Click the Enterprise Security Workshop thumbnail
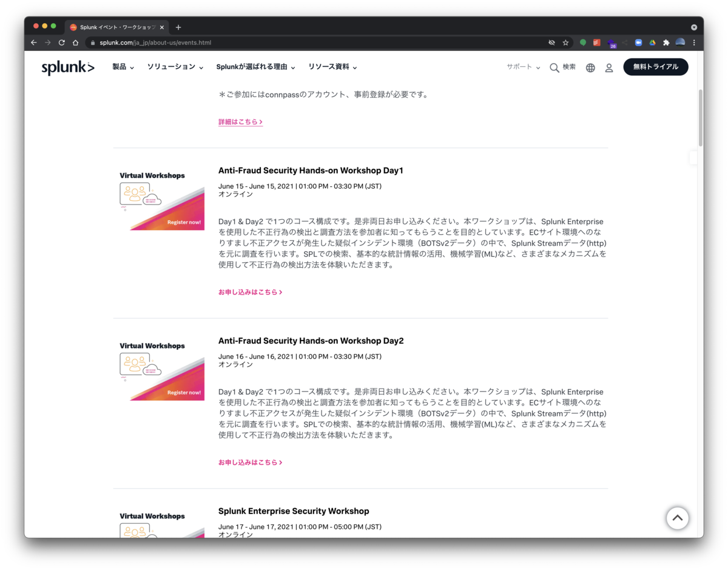Viewport: 728px width, 570px height. tap(162, 524)
